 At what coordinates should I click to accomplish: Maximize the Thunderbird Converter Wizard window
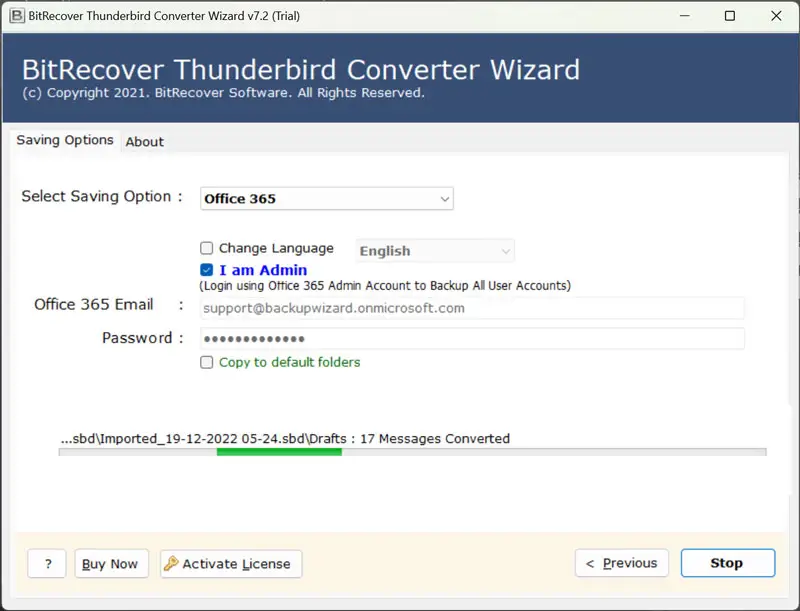(x=730, y=16)
